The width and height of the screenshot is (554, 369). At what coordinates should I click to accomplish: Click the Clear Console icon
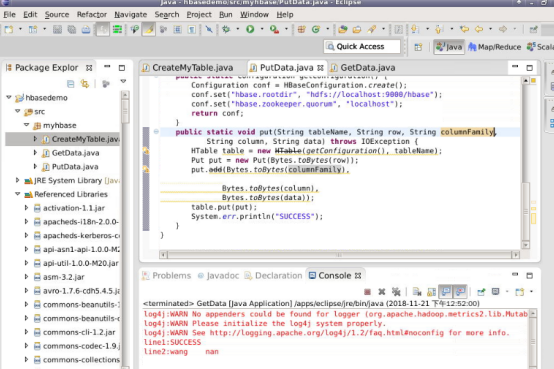417,292
